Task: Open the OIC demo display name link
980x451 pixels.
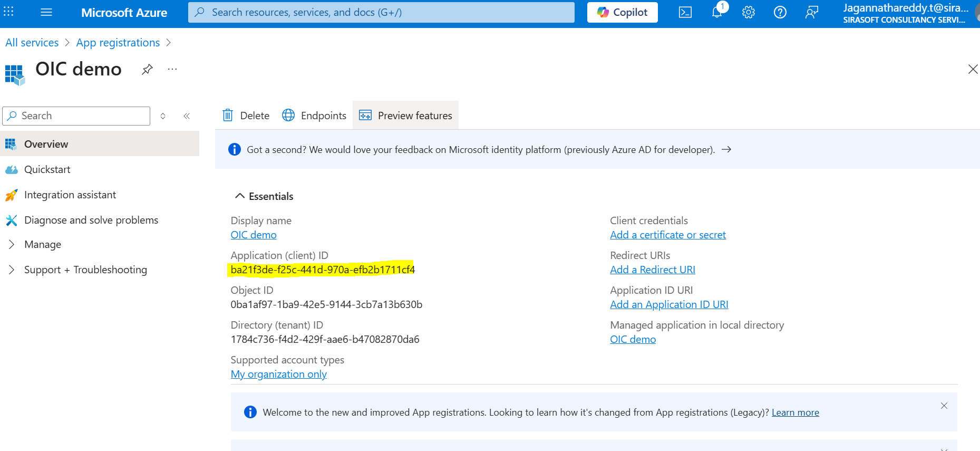Action: pyautogui.click(x=254, y=235)
